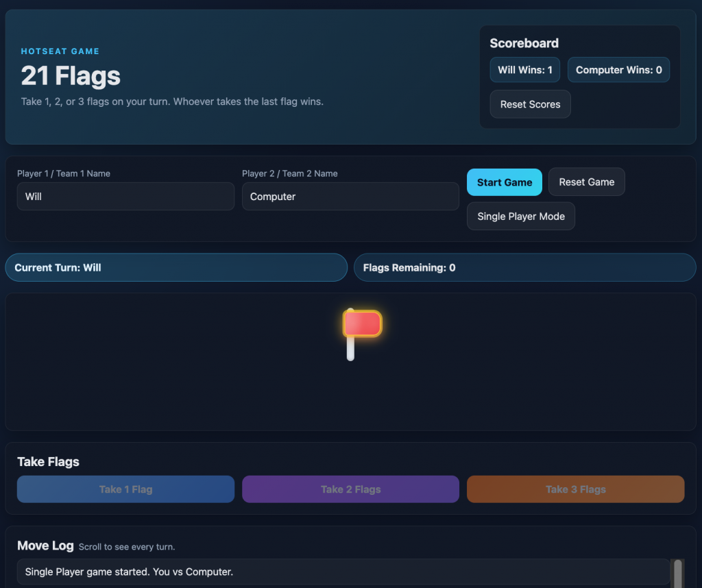The height and width of the screenshot is (588, 702).
Task: Click the Scoreboard heading
Action: [524, 43]
